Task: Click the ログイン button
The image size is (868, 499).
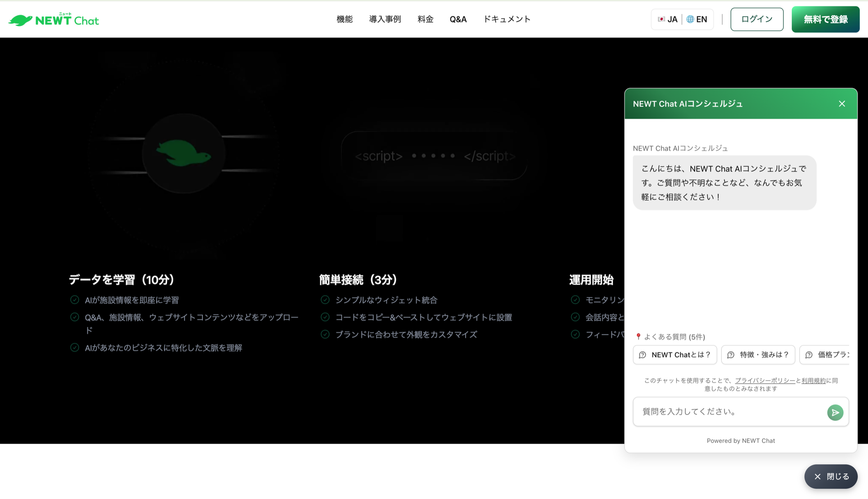Action: [757, 19]
